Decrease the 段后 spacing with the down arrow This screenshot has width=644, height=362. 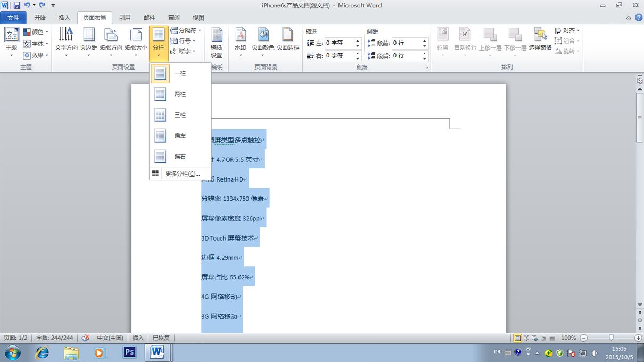[x=425, y=58]
